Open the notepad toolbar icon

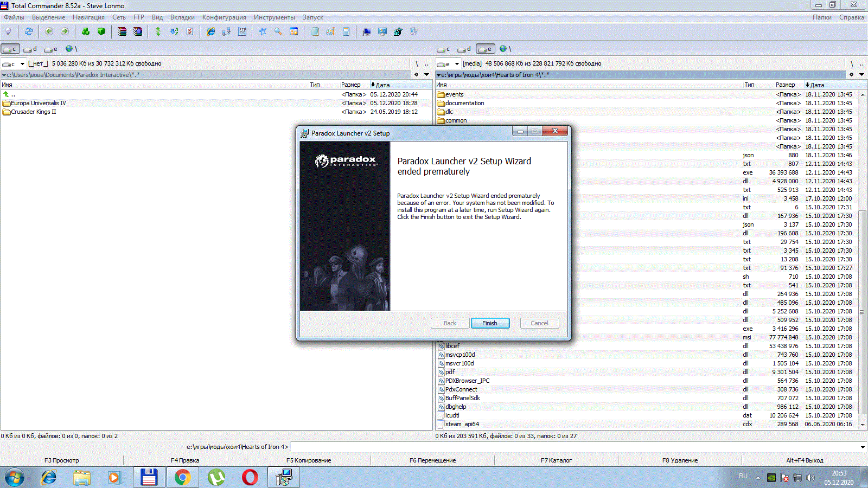[x=315, y=31]
